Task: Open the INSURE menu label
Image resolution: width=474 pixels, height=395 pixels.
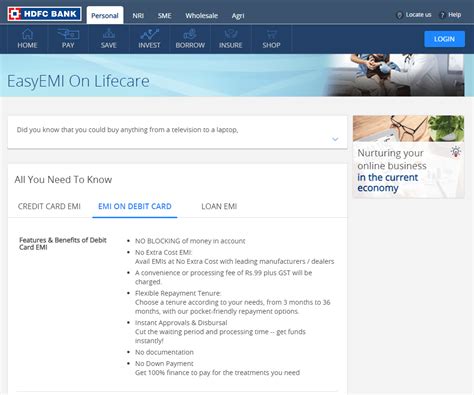Action: (231, 45)
